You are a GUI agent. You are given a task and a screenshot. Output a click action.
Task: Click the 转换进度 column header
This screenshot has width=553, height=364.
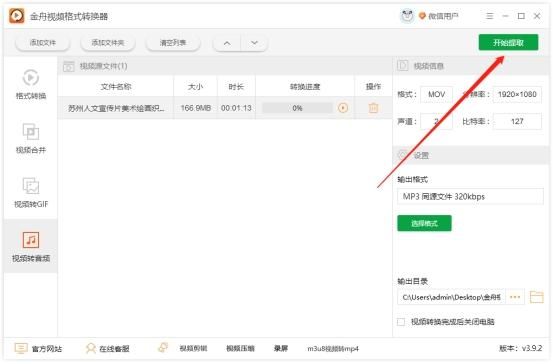(x=305, y=86)
